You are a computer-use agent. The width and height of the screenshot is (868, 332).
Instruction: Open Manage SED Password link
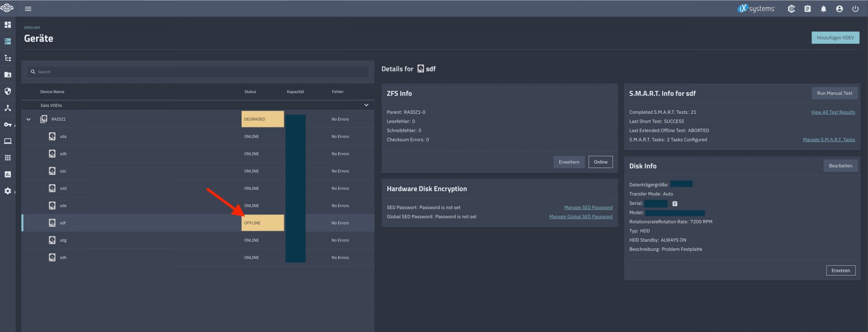tap(588, 208)
